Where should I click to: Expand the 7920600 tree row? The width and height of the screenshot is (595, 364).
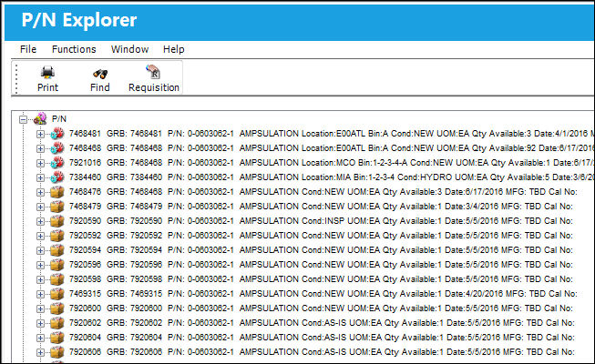click(x=40, y=309)
